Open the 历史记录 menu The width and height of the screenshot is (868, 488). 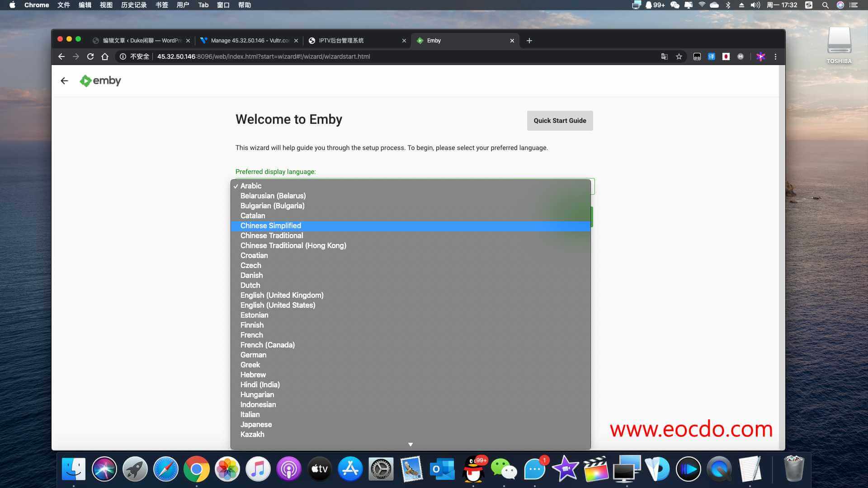[134, 5]
